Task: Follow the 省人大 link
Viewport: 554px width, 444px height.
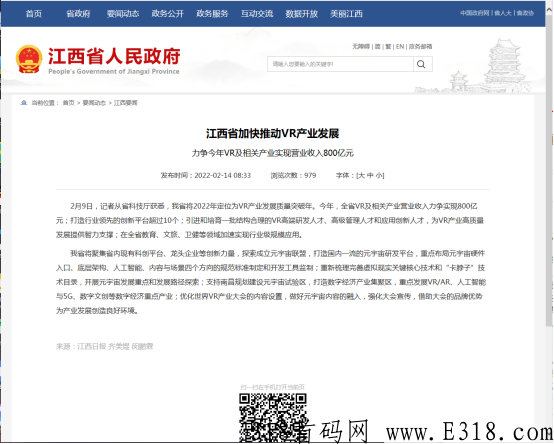Action: click(x=503, y=13)
